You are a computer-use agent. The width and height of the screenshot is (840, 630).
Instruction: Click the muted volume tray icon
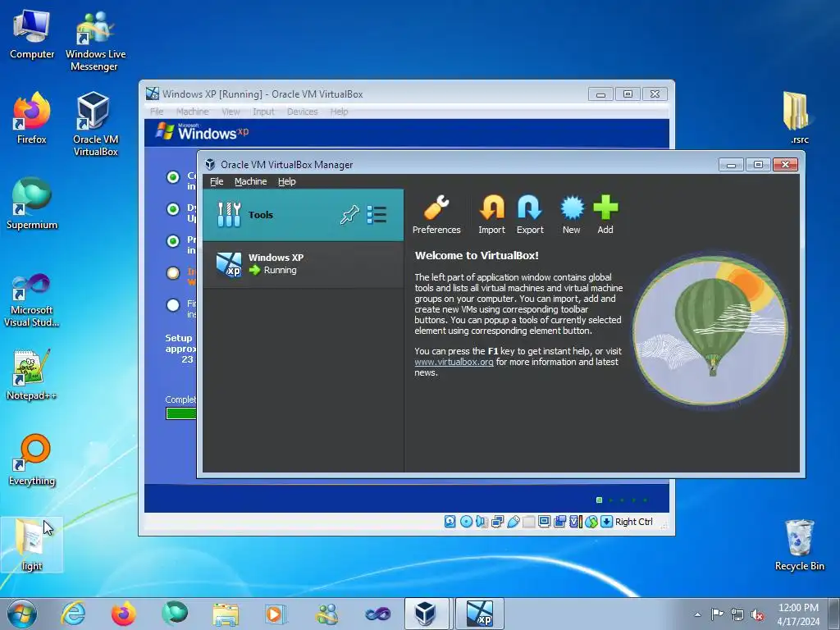click(757, 614)
